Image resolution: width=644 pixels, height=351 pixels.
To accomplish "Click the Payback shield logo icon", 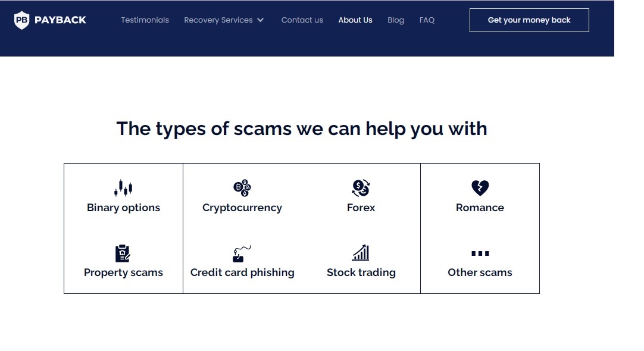I will (x=21, y=20).
